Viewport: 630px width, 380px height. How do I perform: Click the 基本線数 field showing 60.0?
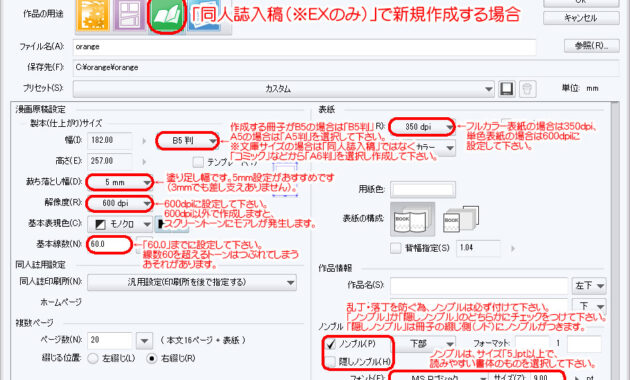point(109,244)
